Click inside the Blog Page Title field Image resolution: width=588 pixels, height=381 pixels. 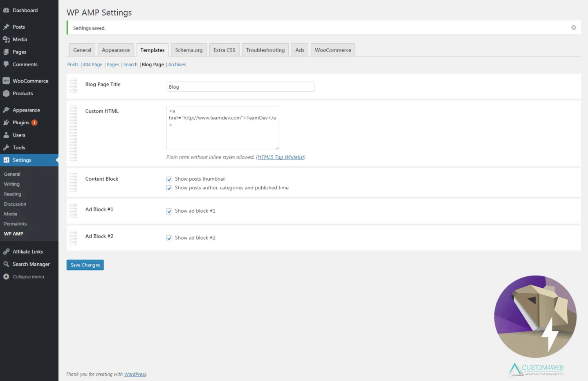click(x=240, y=86)
